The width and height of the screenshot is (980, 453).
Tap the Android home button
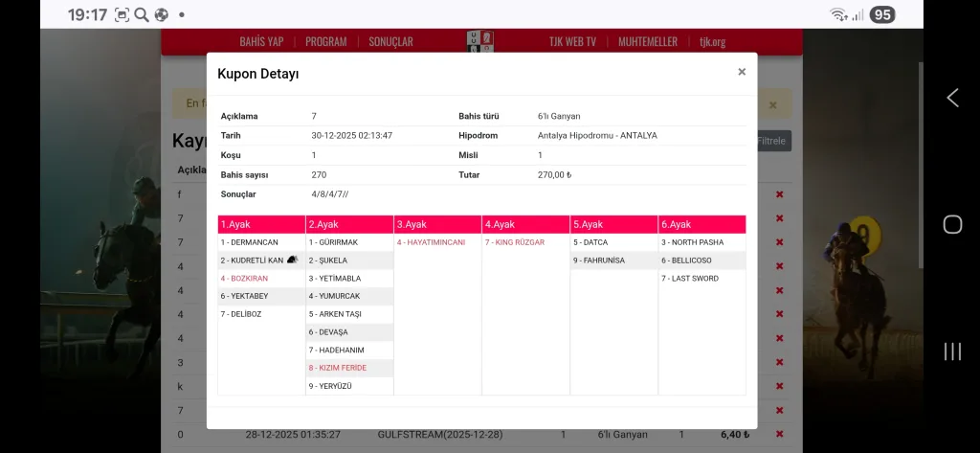pos(952,224)
